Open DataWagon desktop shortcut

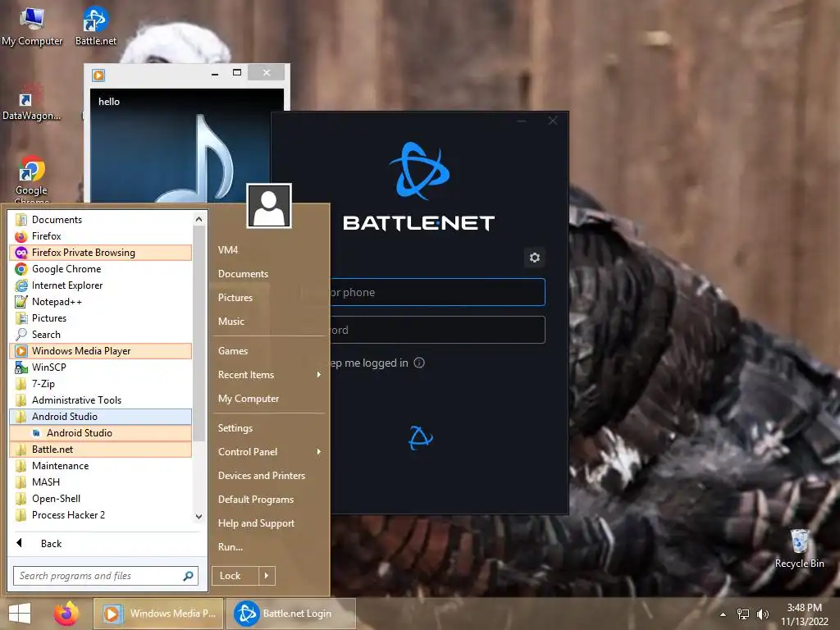[31, 103]
